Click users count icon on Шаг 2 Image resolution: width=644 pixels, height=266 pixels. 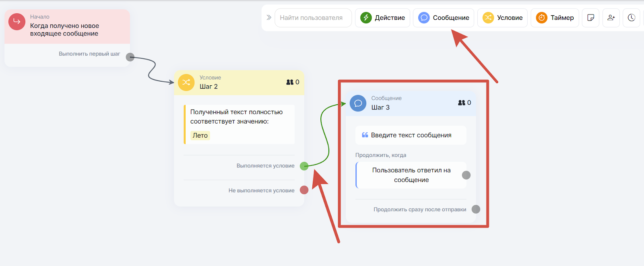tap(290, 82)
